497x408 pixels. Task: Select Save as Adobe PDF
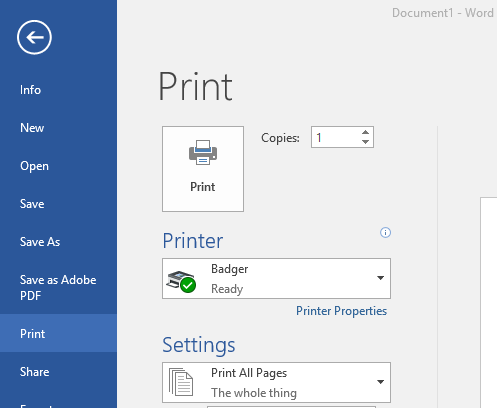coord(58,287)
